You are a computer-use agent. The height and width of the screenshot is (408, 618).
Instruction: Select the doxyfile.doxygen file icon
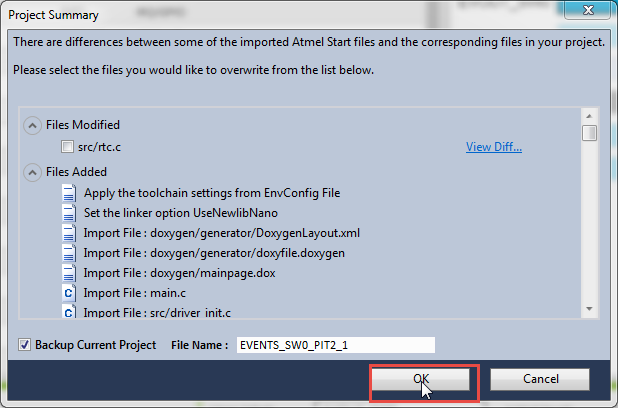click(69, 253)
